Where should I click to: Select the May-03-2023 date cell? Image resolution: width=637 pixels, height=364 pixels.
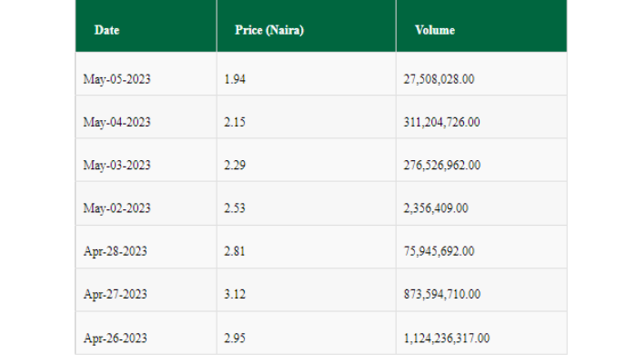(x=116, y=166)
